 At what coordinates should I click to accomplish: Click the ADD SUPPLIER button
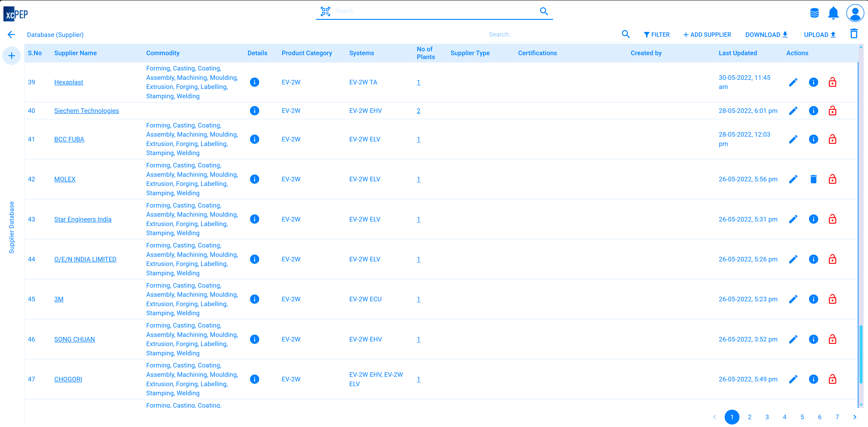tap(707, 34)
